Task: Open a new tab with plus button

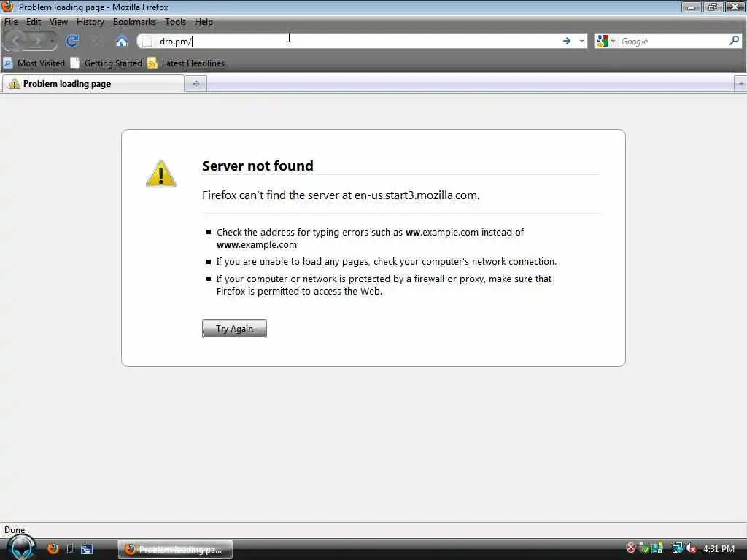Action: click(x=196, y=84)
